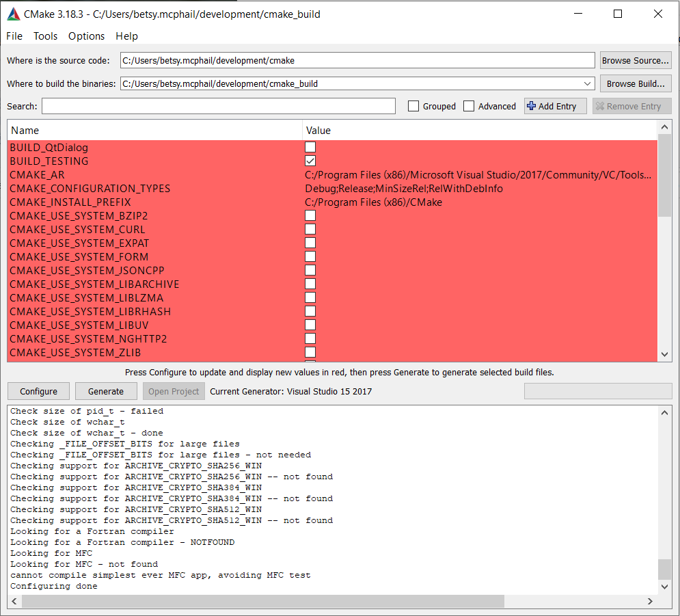The width and height of the screenshot is (680, 616).
Task: Open the File menu
Action: coord(14,36)
